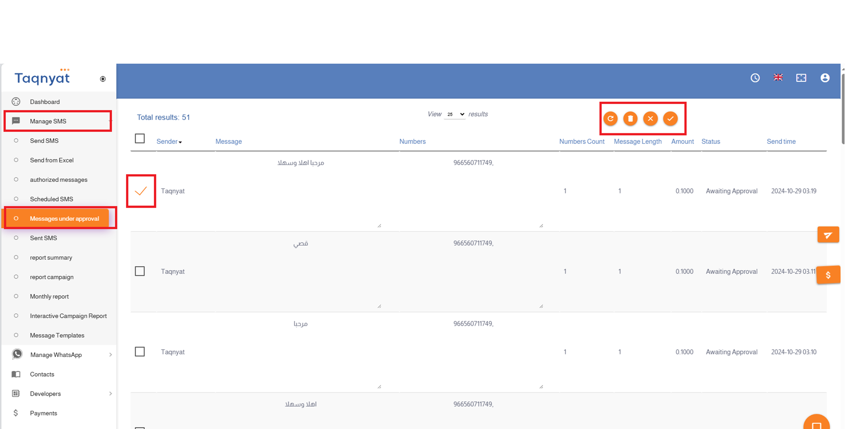This screenshot has height=429, width=868.
Task: Click the orange filter funnel side button
Action: click(x=828, y=235)
